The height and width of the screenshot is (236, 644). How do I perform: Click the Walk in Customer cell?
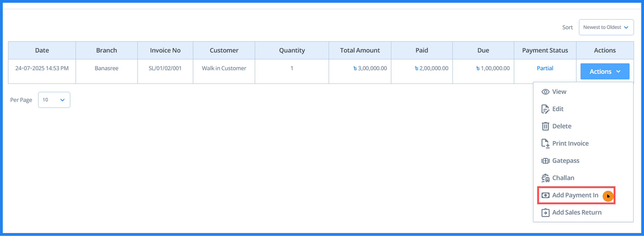click(x=224, y=68)
